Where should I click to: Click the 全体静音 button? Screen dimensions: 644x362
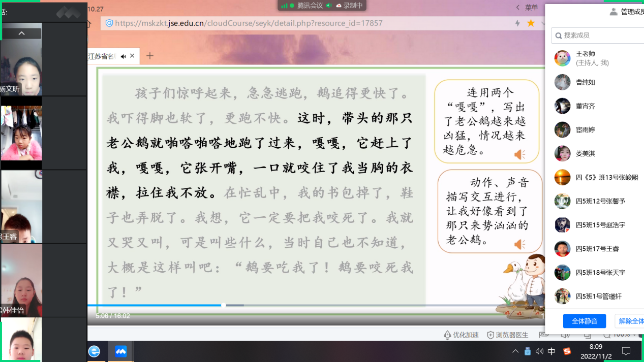[585, 321]
